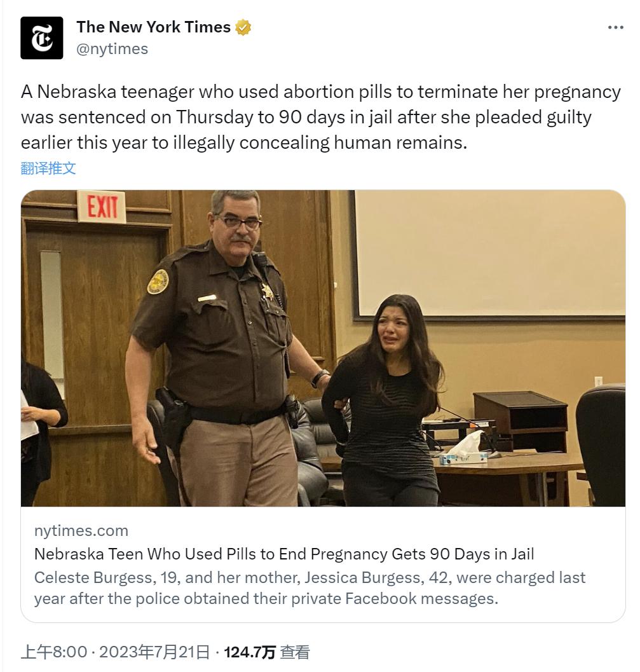Image resolution: width=640 pixels, height=672 pixels.
Task: Open the courtroom photo in the link card
Action: (323, 348)
